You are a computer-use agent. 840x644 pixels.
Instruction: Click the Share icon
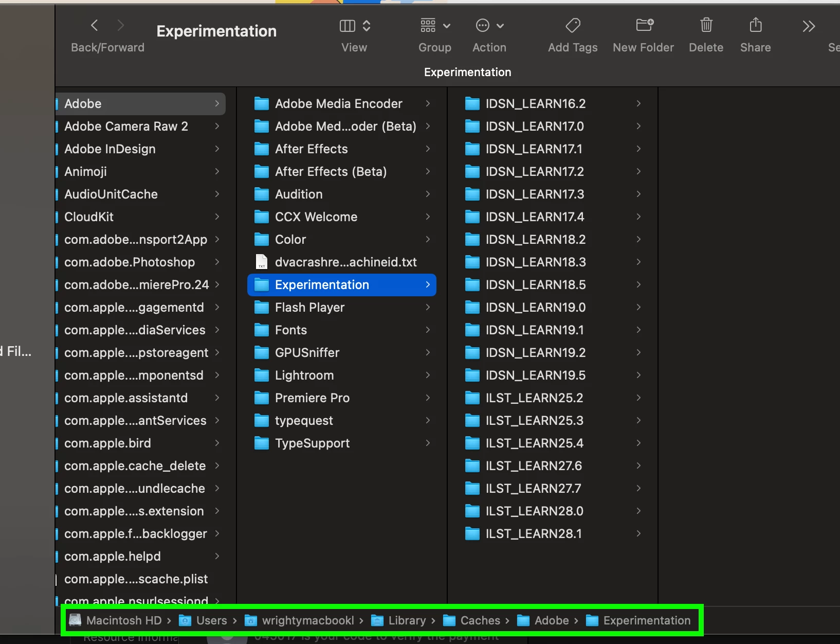click(756, 24)
